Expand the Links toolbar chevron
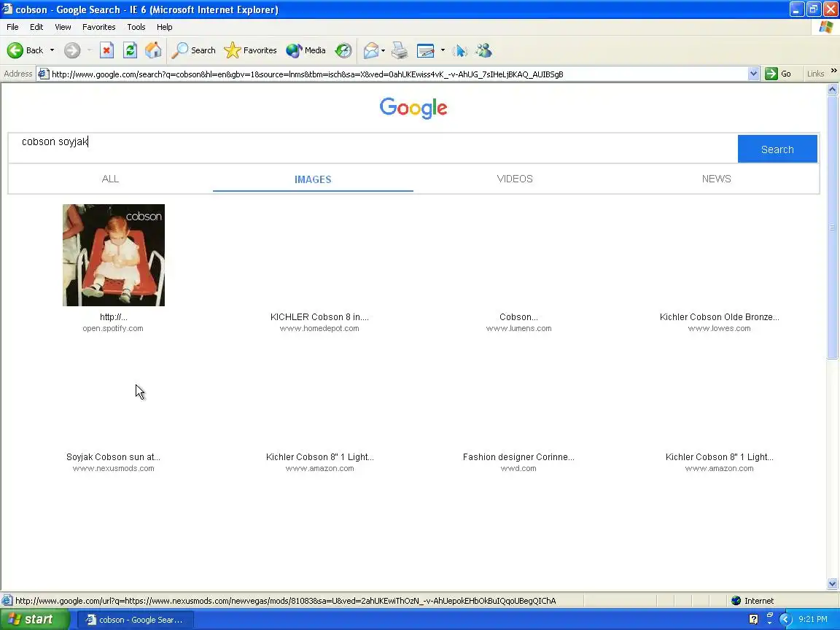 tap(833, 70)
